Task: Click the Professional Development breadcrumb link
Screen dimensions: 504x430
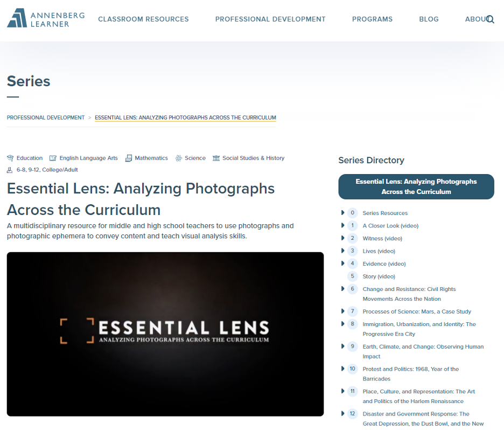Action: click(46, 117)
